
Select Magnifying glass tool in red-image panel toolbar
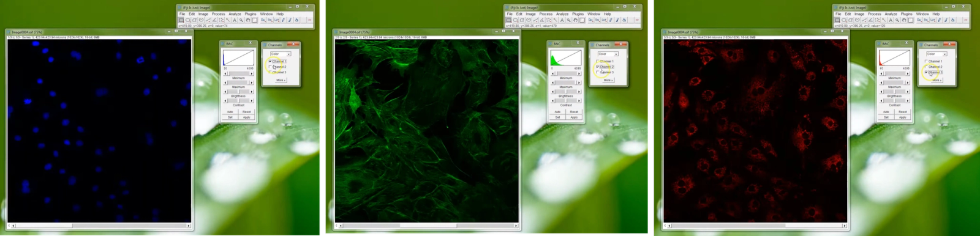click(x=897, y=20)
